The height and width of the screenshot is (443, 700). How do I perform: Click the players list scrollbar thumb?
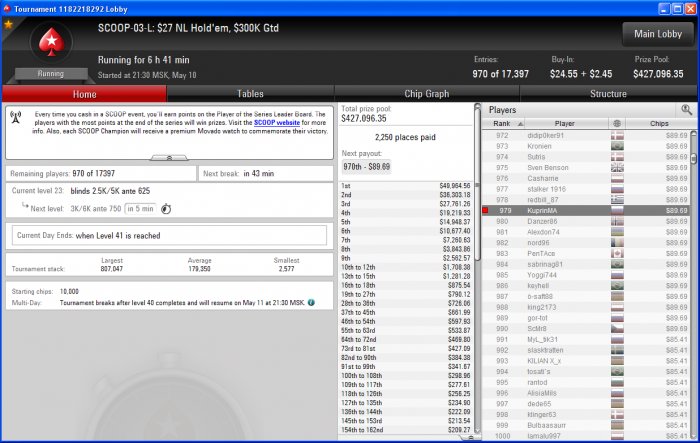(693, 158)
